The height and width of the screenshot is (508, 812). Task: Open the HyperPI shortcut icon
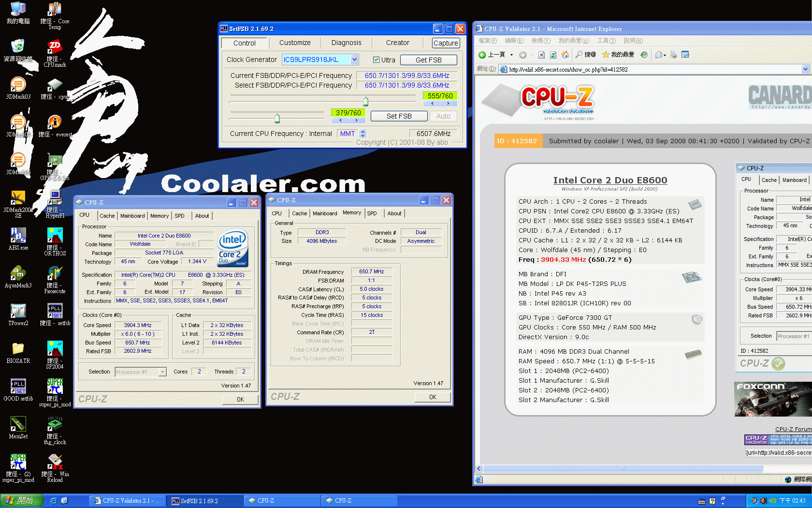[55, 204]
